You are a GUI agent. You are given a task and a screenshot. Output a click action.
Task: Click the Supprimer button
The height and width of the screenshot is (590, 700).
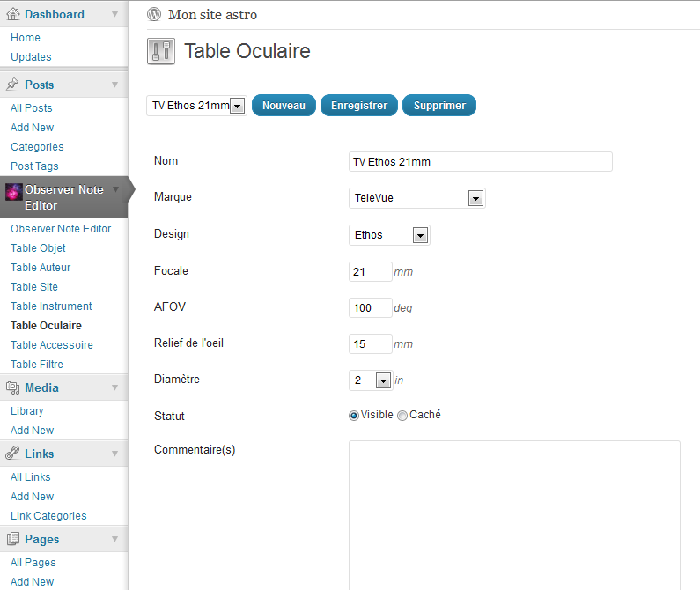[439, 106]
